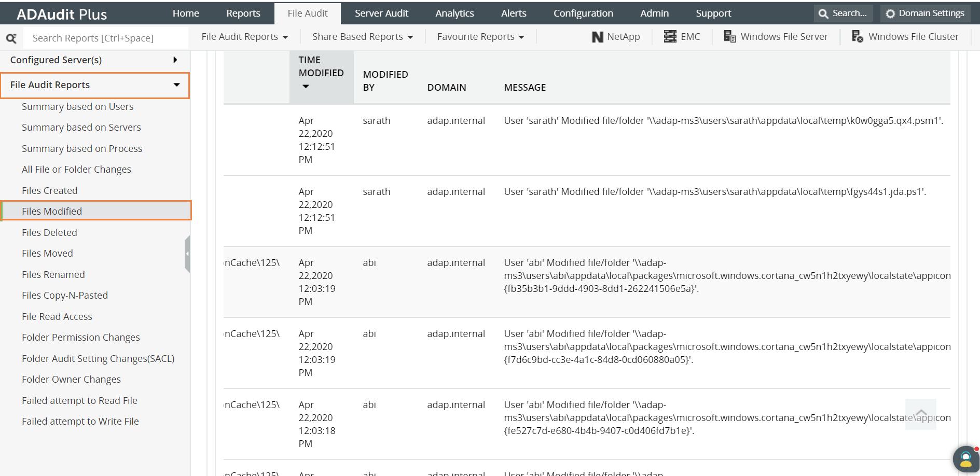This screenshot has width=980, height=476.
Task: Click the advanced search icon beside Search Reports
Action: click(11, 37)
